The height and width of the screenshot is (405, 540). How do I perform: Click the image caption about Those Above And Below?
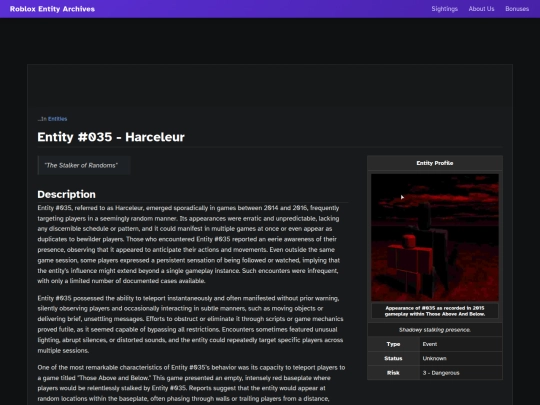(x=435, y=311)
